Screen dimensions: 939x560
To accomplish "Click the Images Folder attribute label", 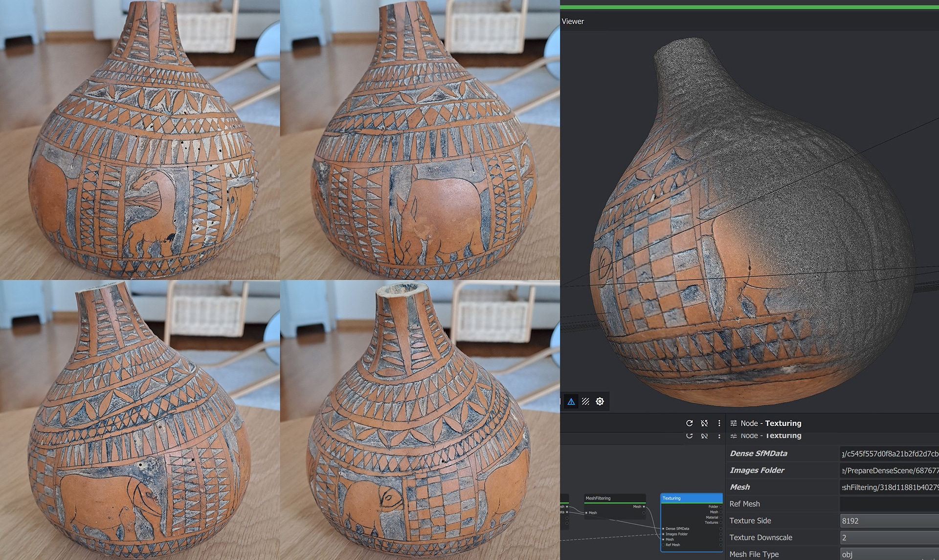I will 757,470.
